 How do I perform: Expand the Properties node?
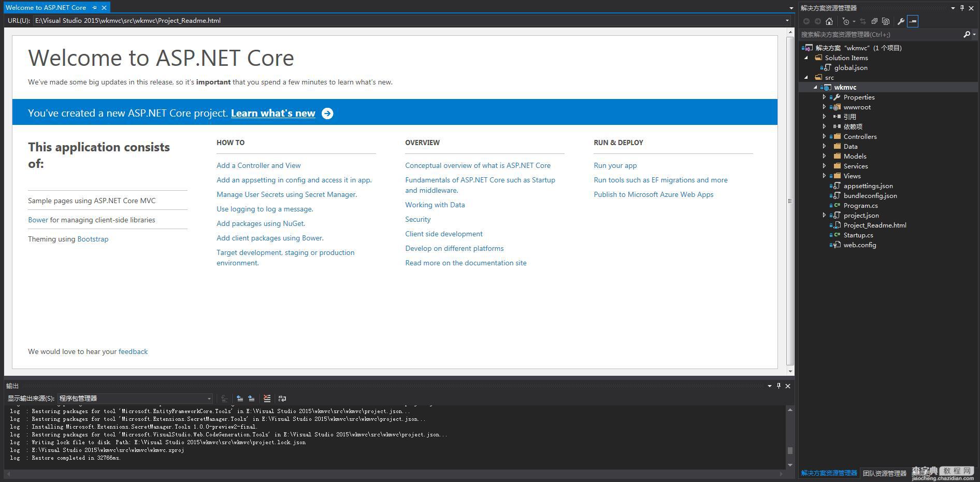pos(824,97)
